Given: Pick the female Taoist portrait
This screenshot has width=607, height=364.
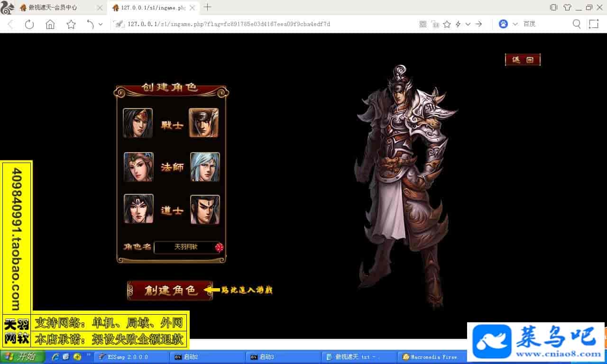Looking at the screenshot, I should coord(138,209).
